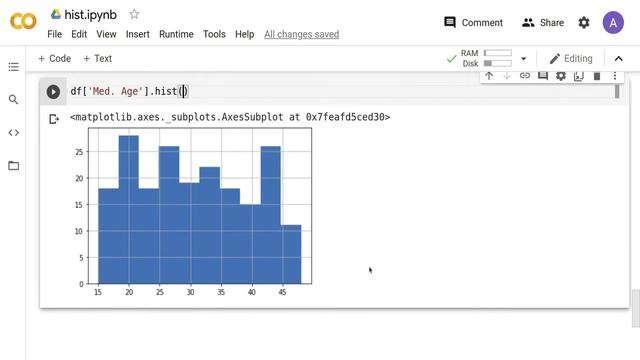
Task: Open the Insert menu
Action: click(x=138, y=34)
